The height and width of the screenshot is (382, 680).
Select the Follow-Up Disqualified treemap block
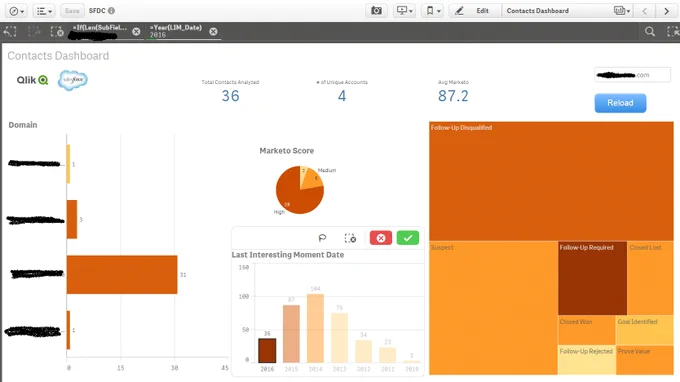[x=551, y=181]
